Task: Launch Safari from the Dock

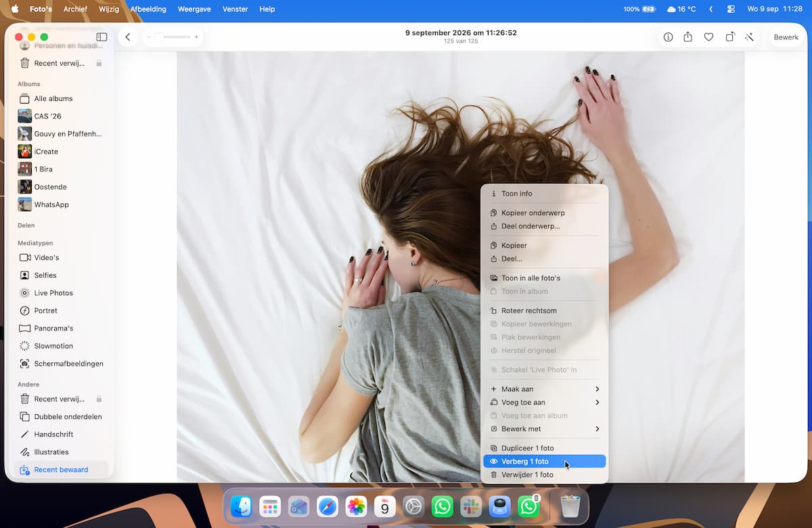Action: (x=328, y=506)
